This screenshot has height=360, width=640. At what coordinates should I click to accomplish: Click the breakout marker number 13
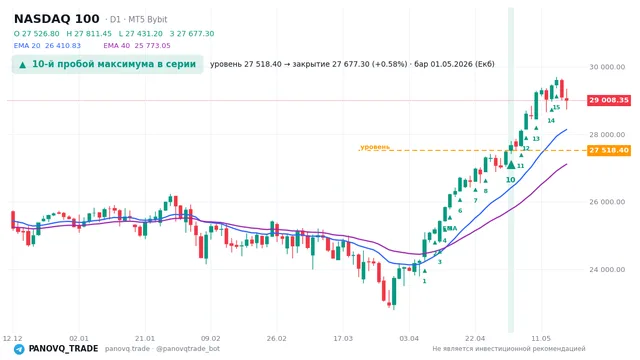tap(536, 139)
